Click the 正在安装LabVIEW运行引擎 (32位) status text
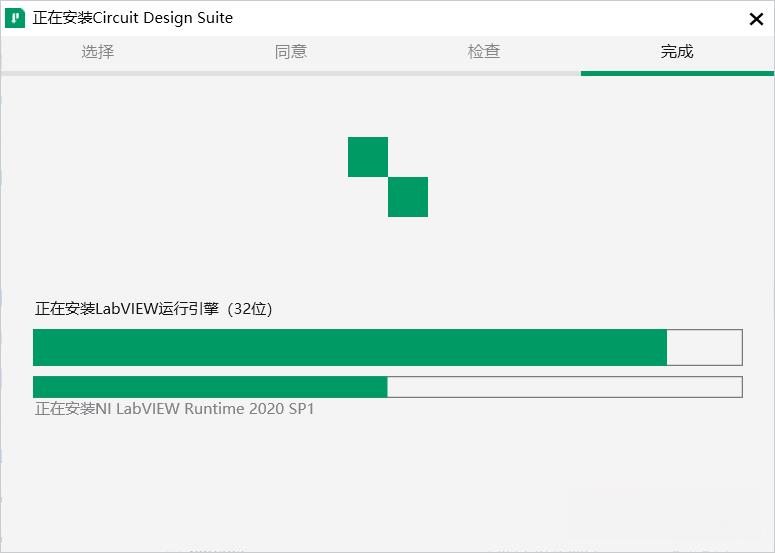The height and width of the screenshot is (553, 775). pyautogui.click(x=154, y=309)
